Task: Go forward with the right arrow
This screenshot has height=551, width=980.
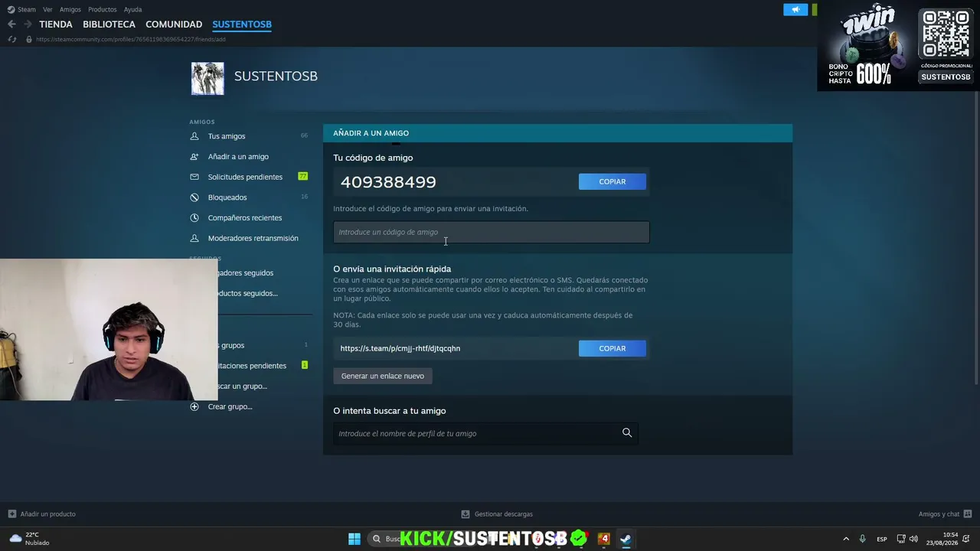Action: tap(28, 24)
